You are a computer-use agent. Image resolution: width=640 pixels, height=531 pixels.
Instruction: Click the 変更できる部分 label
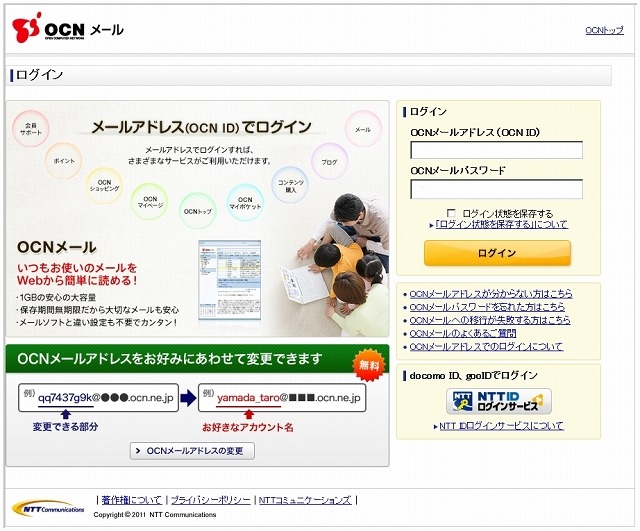tap(66, 427)
